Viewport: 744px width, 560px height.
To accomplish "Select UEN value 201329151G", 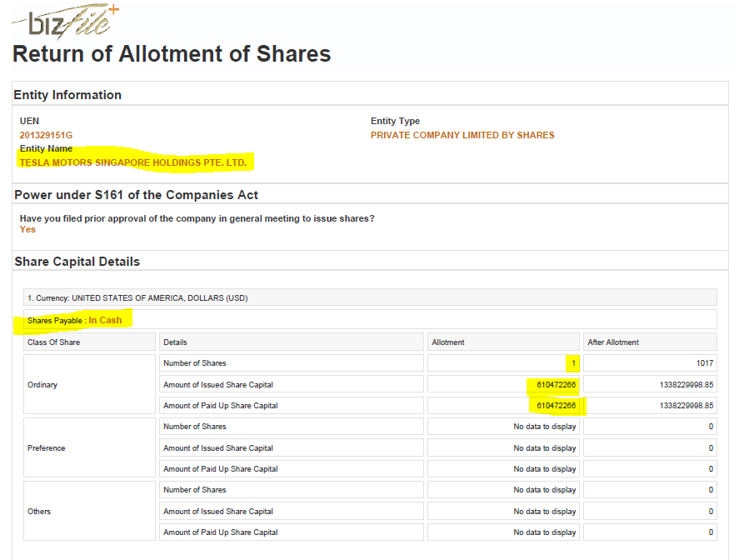I will coord(46,135).
